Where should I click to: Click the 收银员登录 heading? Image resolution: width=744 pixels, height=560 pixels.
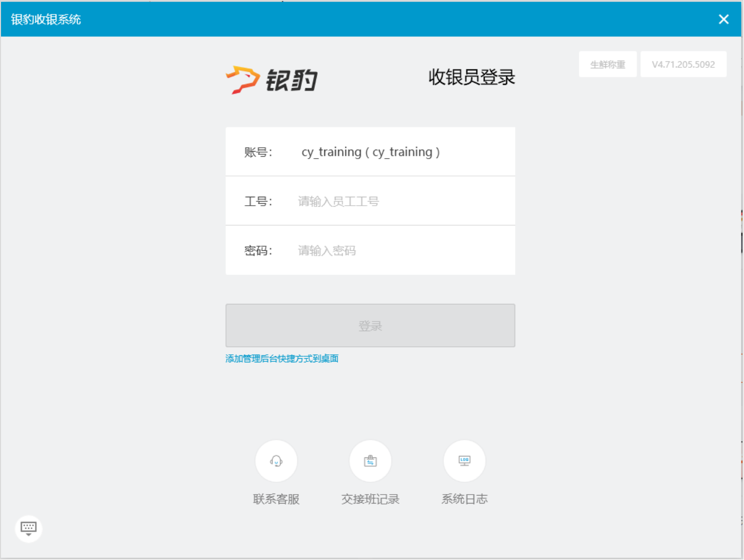click(x=472, y=77)
